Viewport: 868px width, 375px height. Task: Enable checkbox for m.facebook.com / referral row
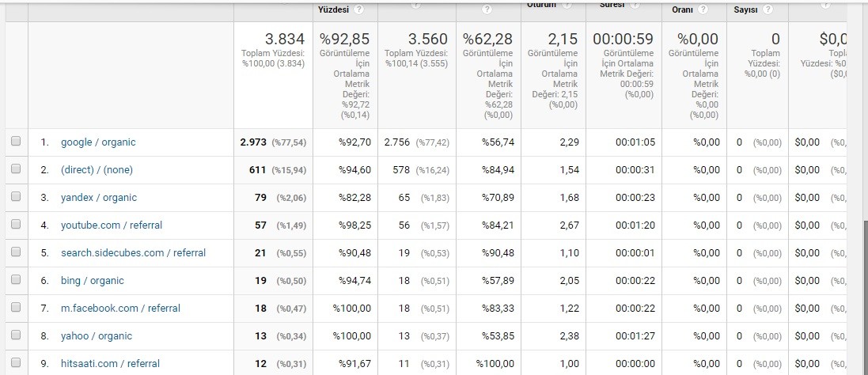16,308
